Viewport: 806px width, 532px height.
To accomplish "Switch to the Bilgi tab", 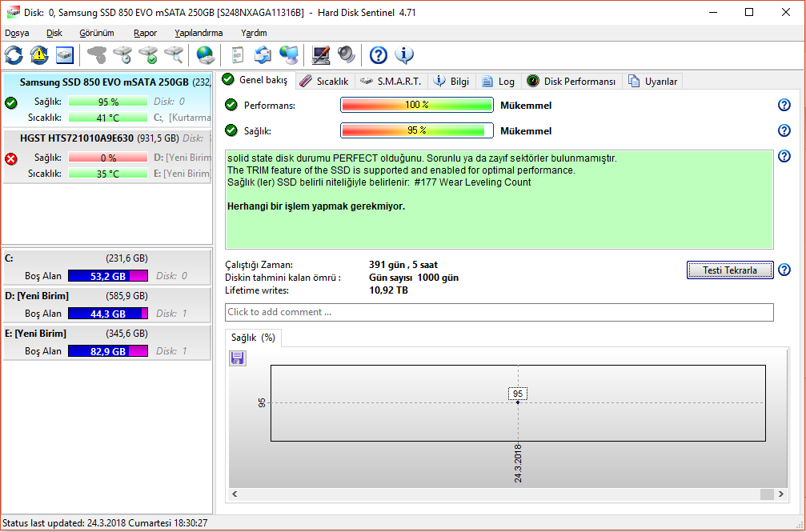I will point(452,82).
